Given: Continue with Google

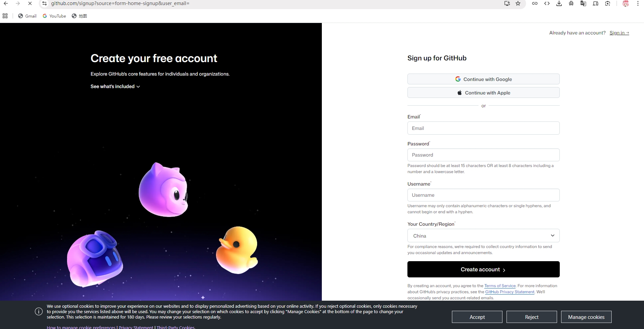Looking at the screenshot, I should (x=483, y=79).
